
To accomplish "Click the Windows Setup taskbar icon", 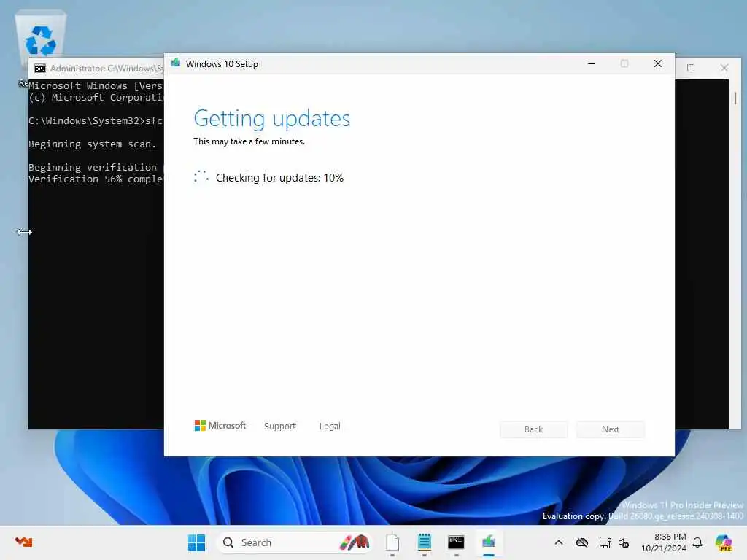I will point(488,542).
